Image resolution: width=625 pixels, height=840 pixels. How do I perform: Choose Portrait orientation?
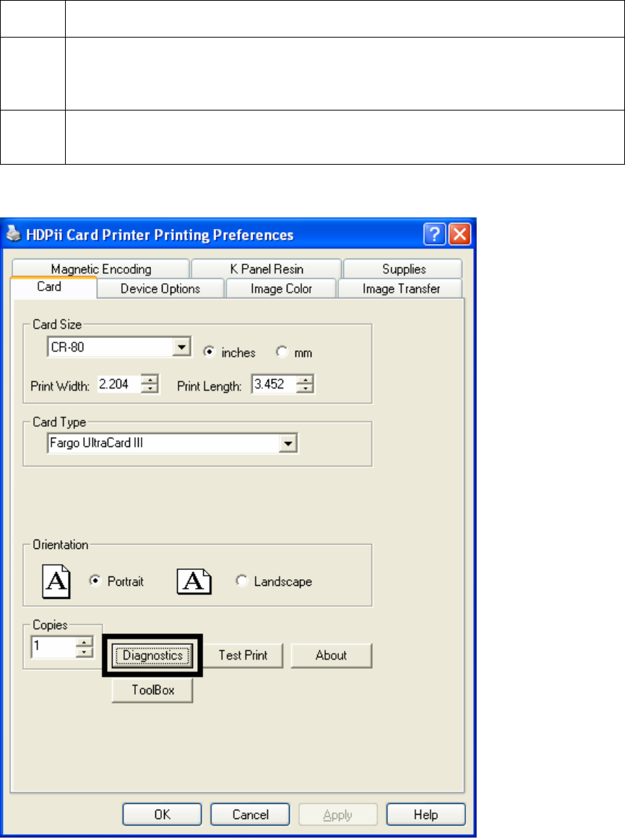click(x=95, y=581)
